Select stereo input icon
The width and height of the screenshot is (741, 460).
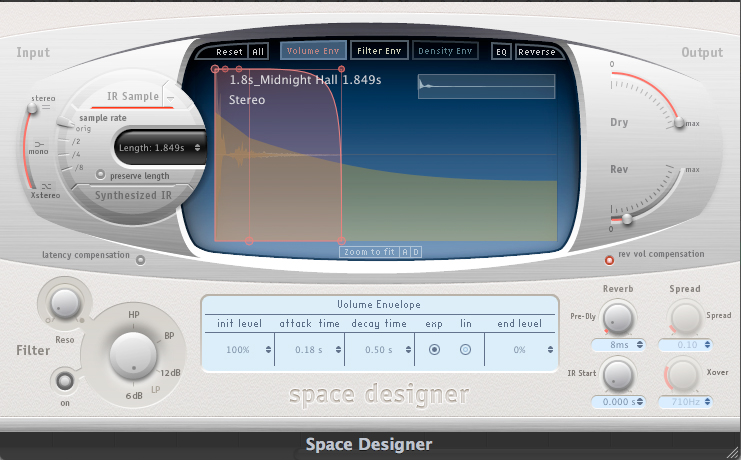pos(46,108)
